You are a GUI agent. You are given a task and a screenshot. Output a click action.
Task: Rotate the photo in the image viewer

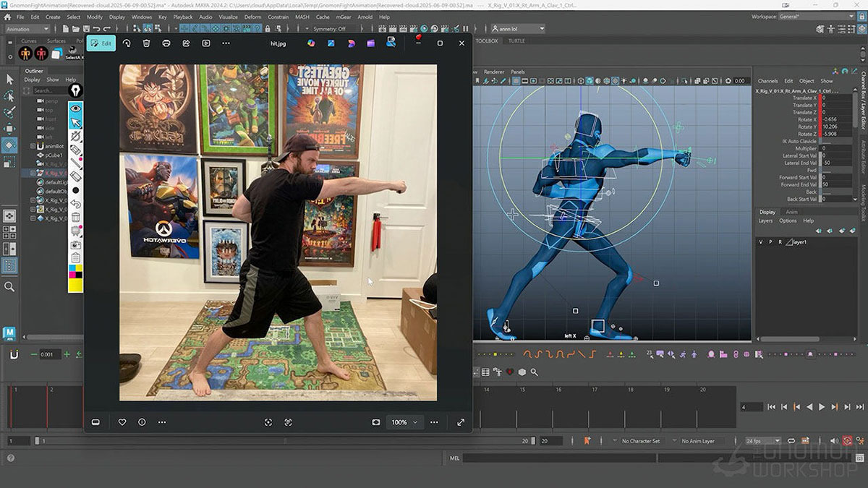pyautogui.click(x=127, y=43)
